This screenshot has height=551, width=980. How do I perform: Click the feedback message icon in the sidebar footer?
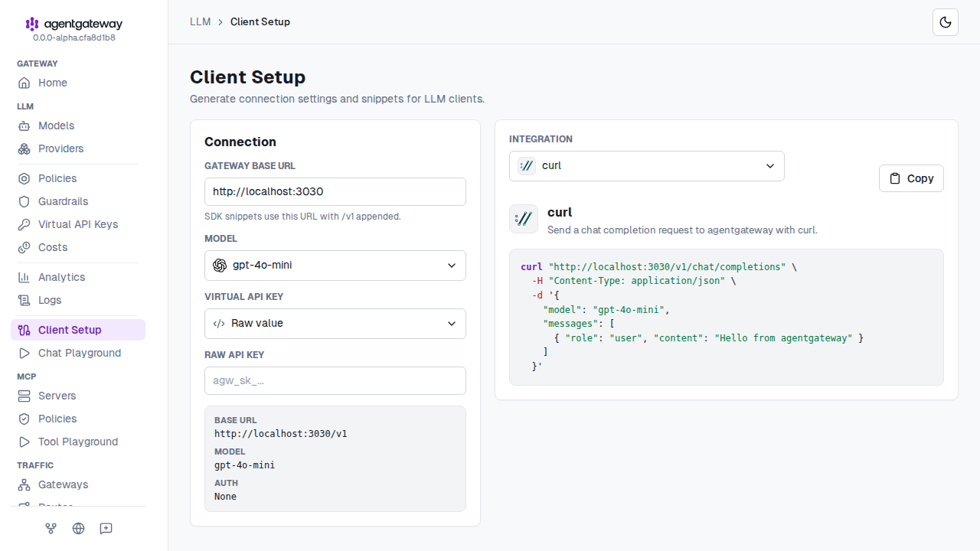point(106,528)
